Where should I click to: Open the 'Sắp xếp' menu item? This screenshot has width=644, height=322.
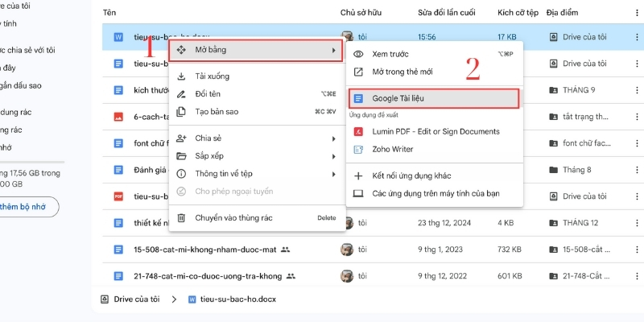point(257,156)
